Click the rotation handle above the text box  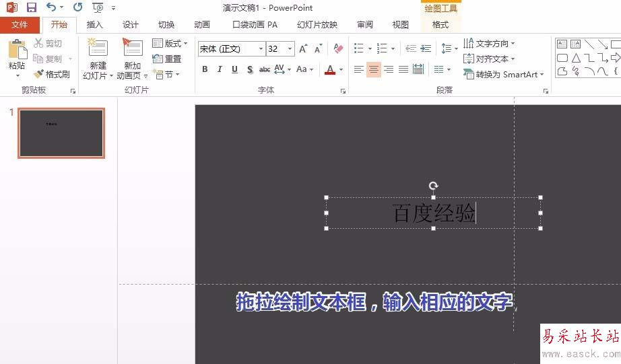point(433,186)
